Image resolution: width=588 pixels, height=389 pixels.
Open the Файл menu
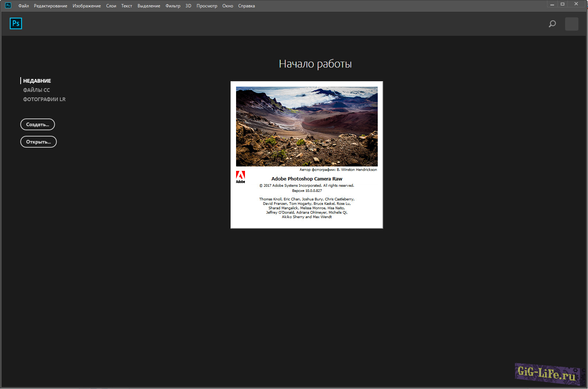click(24, 6)
